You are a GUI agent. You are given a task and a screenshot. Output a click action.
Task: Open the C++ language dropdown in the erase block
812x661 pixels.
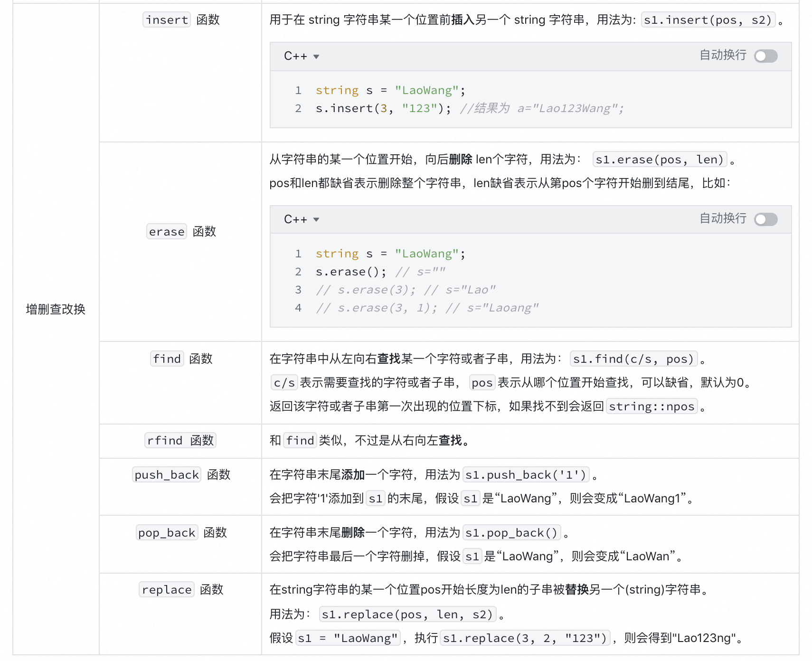302,219
